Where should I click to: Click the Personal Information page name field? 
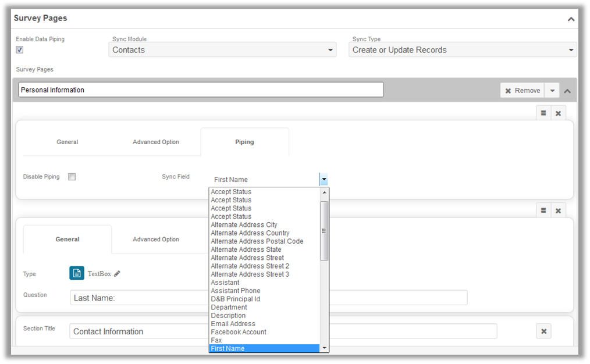(201, 90)
